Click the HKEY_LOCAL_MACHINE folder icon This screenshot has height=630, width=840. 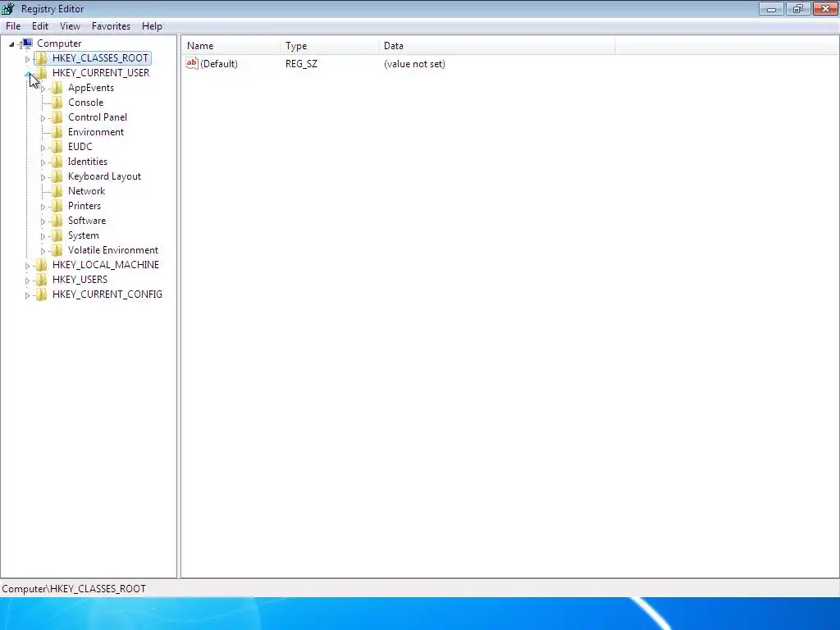point(41,265)
